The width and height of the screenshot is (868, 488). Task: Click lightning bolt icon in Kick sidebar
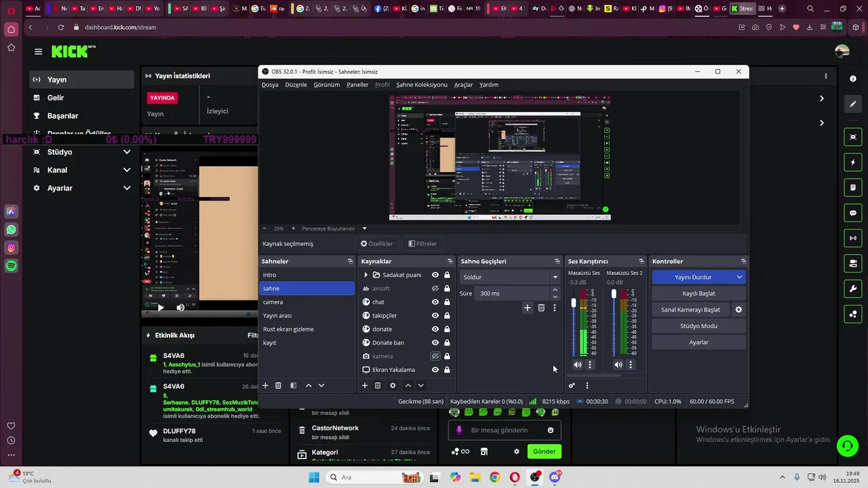pos(853,163)
